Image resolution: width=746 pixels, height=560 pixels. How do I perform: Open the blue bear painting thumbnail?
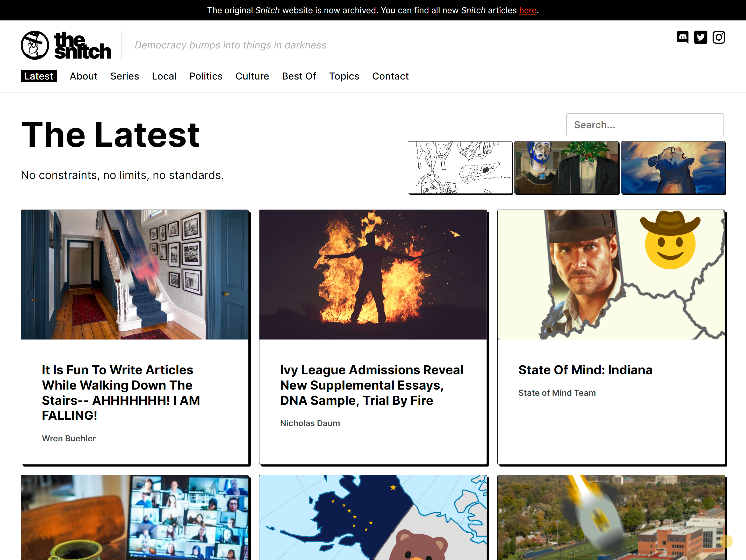pyautogui.click(x=673, y=168)
